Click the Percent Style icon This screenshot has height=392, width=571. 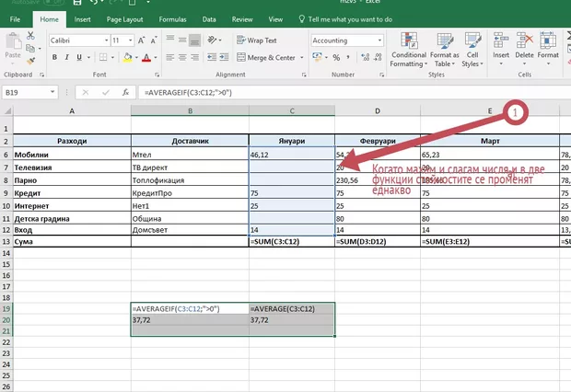pyautogui.click(x=334, y=57)
